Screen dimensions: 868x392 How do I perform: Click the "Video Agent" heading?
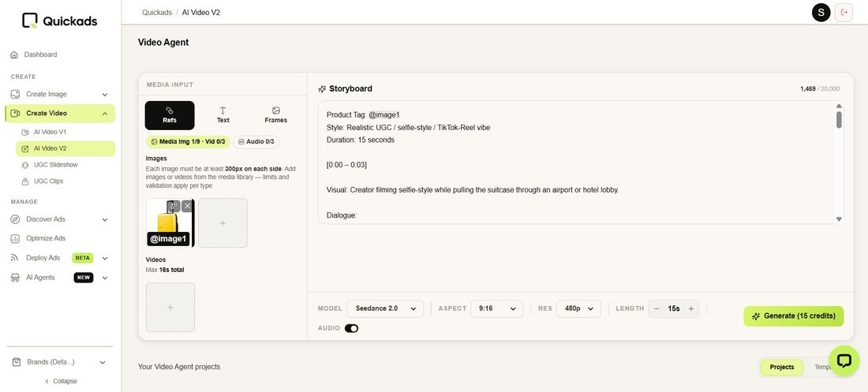pos(163,42)
